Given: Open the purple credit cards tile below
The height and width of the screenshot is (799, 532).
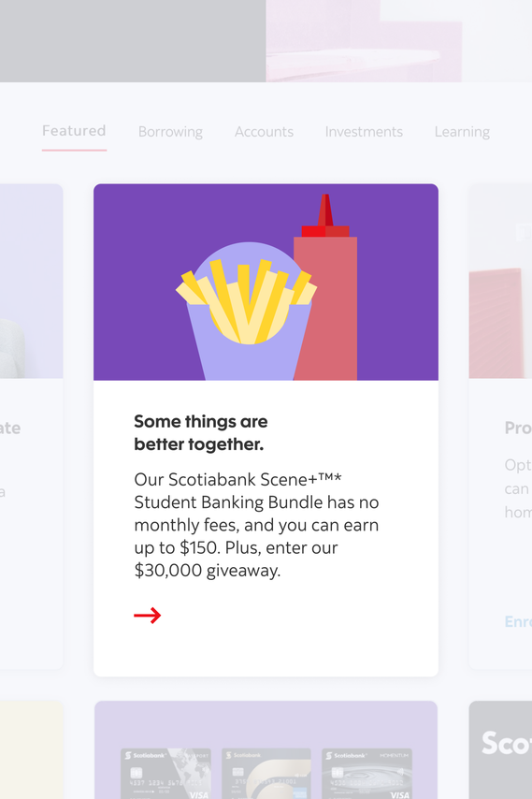Looking at the screenshot, I should tap(266, 749).
